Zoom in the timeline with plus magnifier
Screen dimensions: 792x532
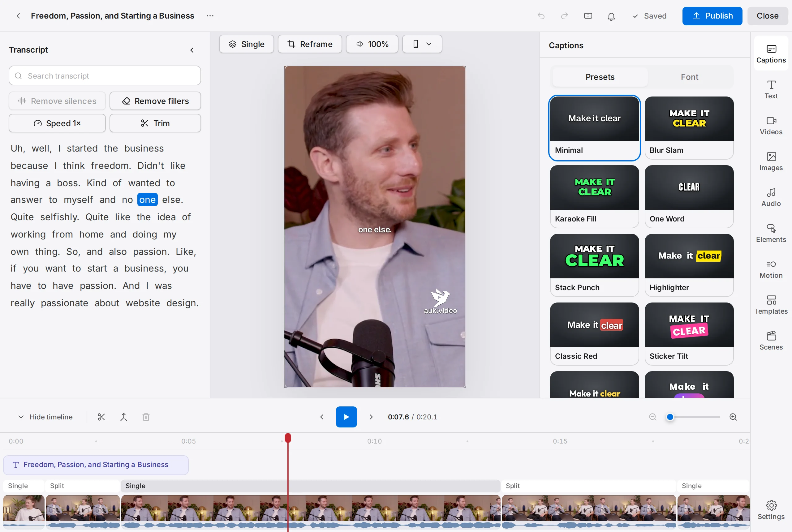[x=733, y=417]
